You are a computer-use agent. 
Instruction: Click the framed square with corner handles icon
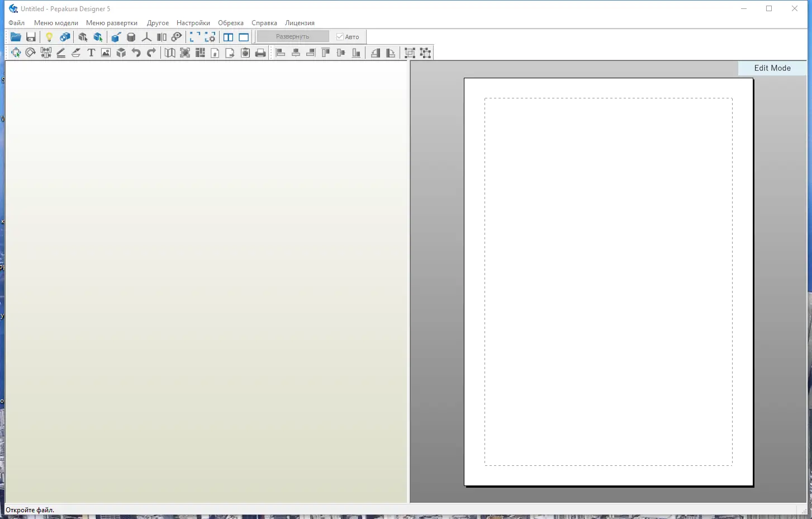point(185,53)
